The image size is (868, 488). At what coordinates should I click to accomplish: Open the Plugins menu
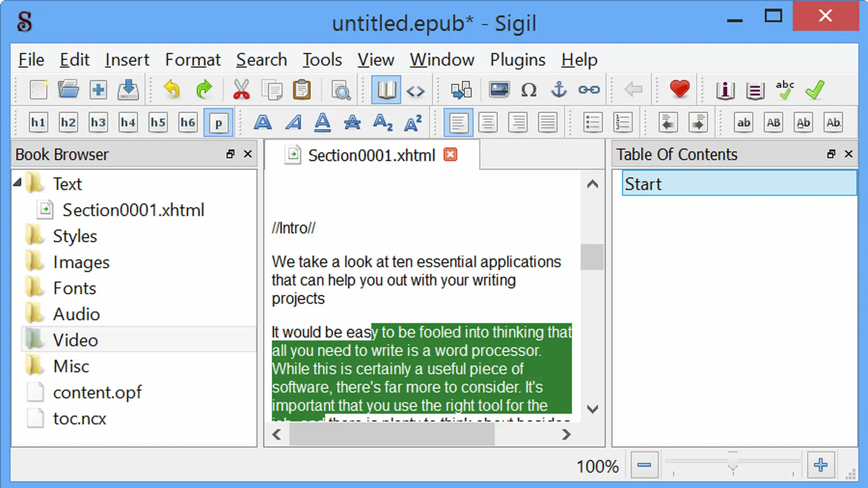518,60
